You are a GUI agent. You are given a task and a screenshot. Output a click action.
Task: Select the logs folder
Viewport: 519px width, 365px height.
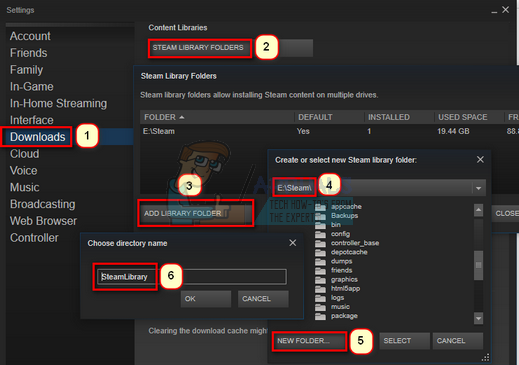click(337, 297)
